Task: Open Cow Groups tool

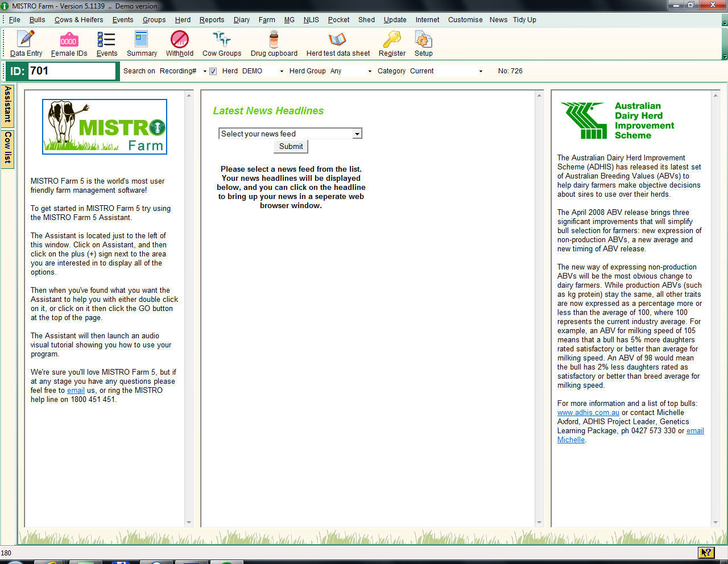Action: 222,44
